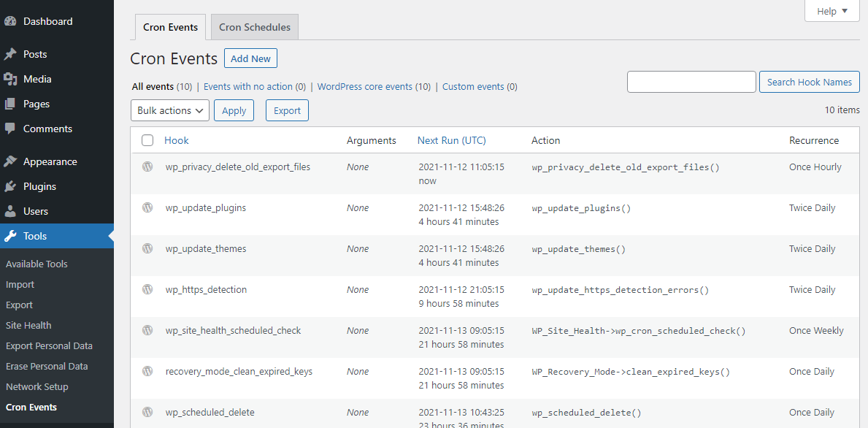Screen dimensions: 868x428
Task: Select Cron Events in the Tools submenu
Action: [31, 408]
